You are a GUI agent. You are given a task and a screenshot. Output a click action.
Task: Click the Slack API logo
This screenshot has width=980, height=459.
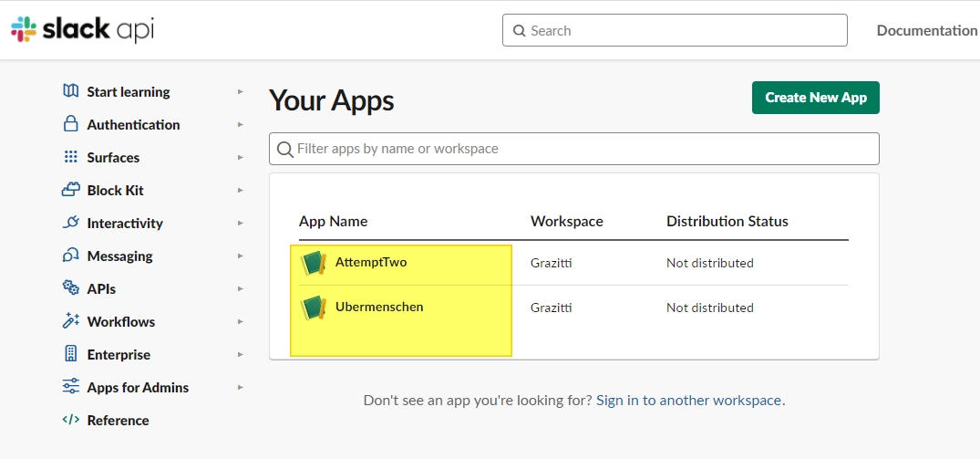tap(82, 29)
